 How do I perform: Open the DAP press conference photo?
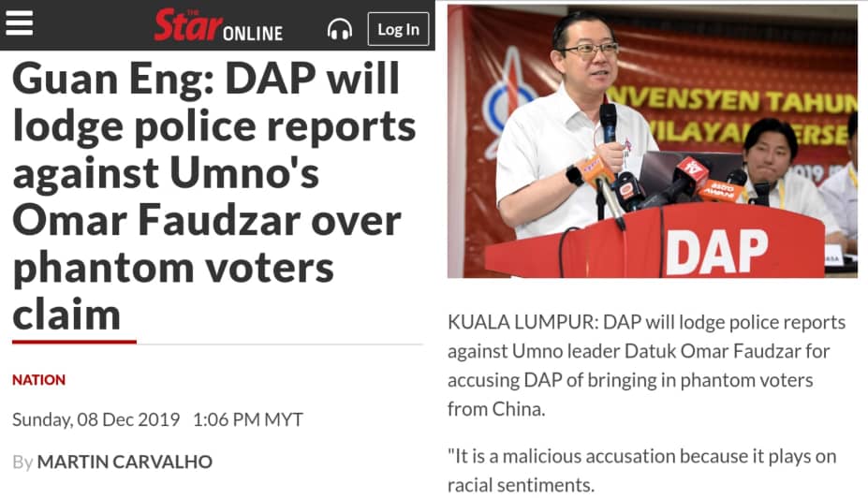652,141
